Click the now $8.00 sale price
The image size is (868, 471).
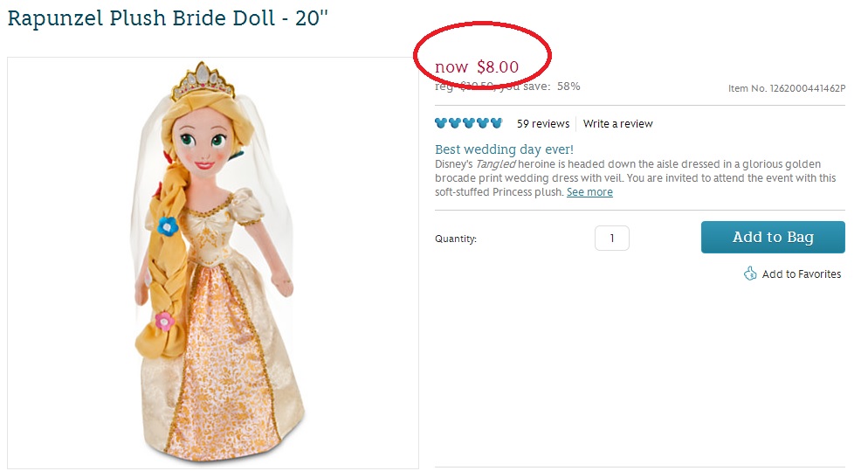[x=477, y=67]
